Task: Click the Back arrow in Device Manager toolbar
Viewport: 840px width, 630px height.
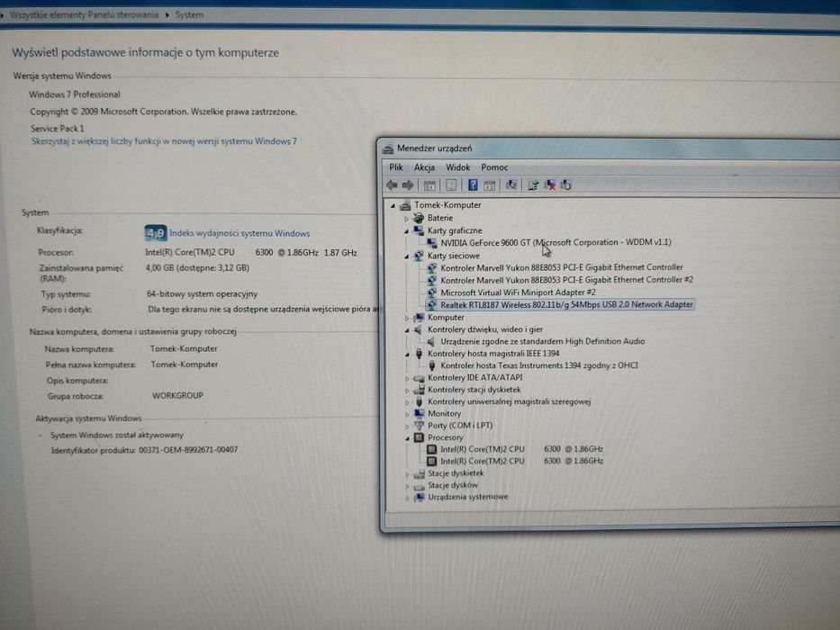Action: [392, 184]
